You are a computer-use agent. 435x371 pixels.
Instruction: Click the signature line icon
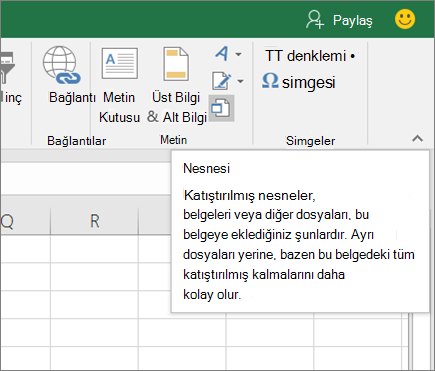tap(221, 81)
